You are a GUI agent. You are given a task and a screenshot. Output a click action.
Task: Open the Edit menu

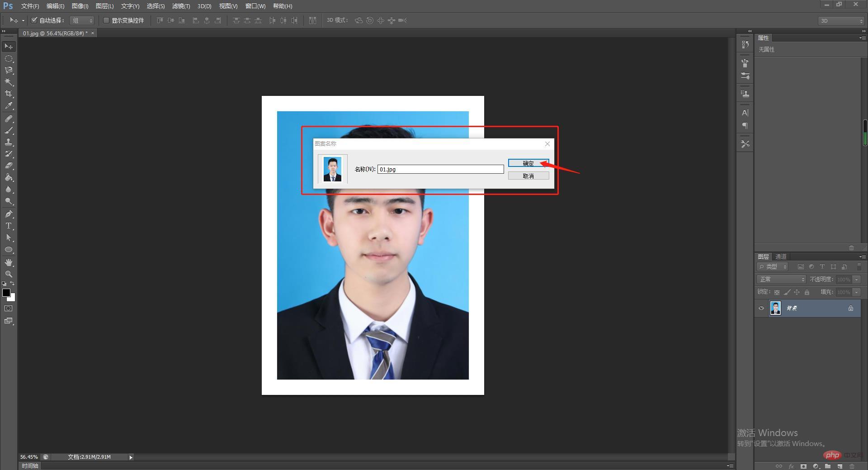pyautogui.click(x=55, y=6)
